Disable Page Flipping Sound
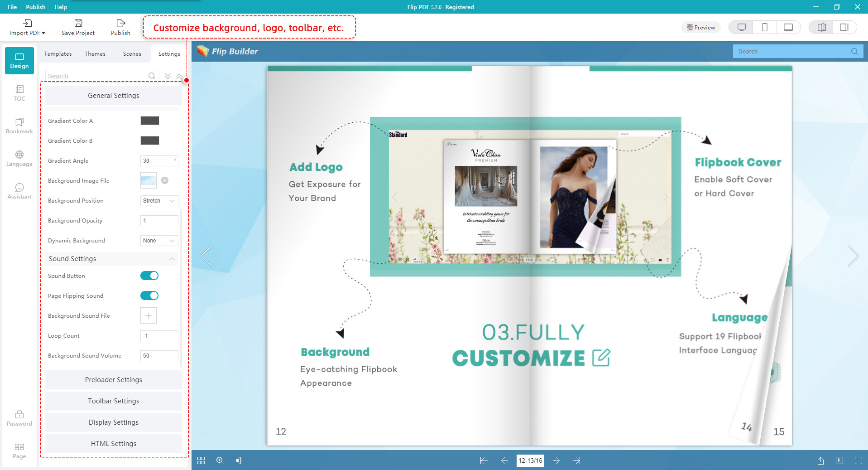Screen dimensions: 868x470 click(x=149, y=295)
